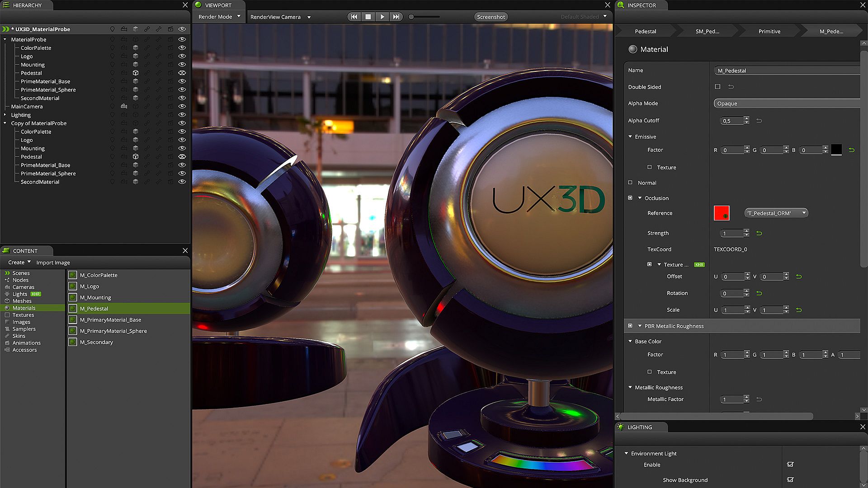Switch to the Primitive breadcrumb tab
The height and width of the screenshot is (488, 868).
(769, 31)
